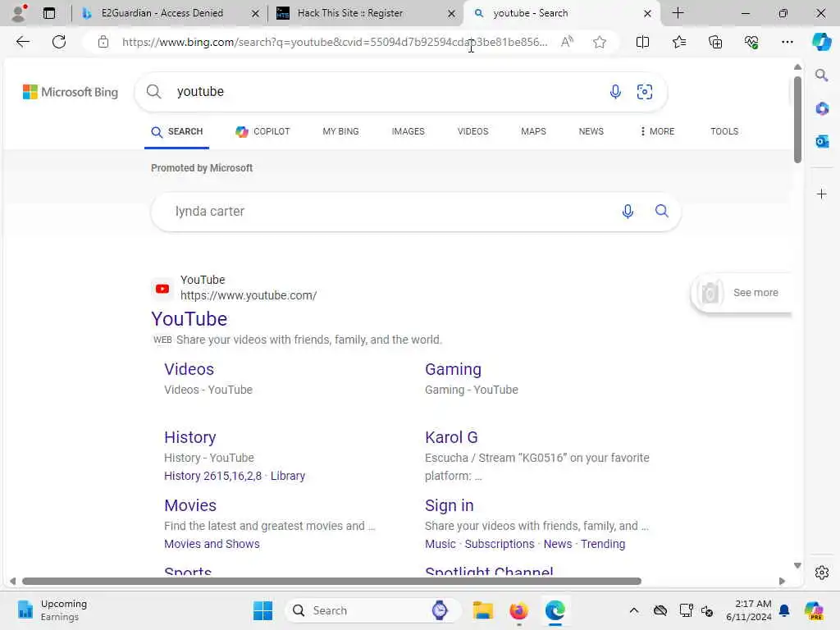This screenshot has width=840, height=630.
Task: Close the youtube - Search tab
Action: click(647, 13)
